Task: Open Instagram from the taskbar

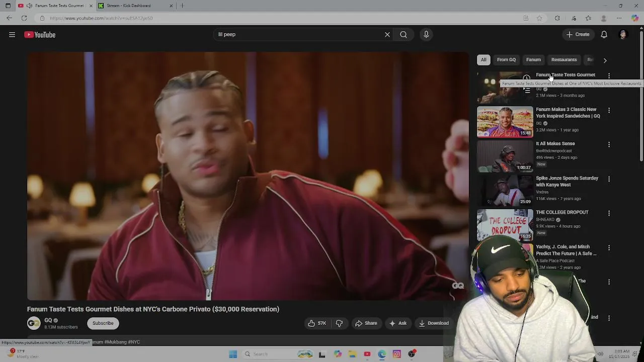Action: [x=397, y=354]
